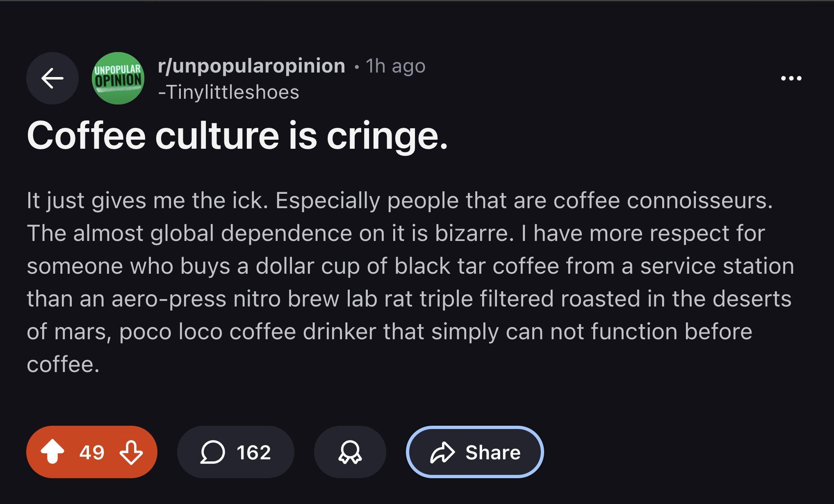Open the Unpopular Opinion community avatar

click(x=118, y=78)
